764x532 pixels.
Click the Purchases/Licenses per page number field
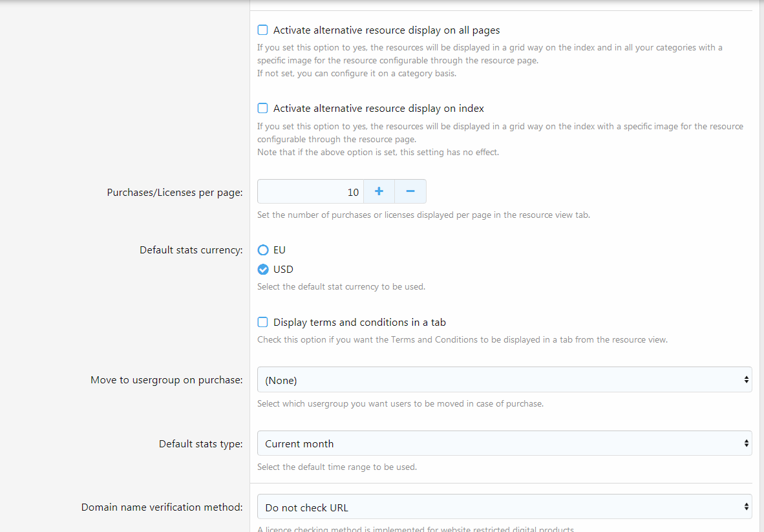[x=310, y=191]
